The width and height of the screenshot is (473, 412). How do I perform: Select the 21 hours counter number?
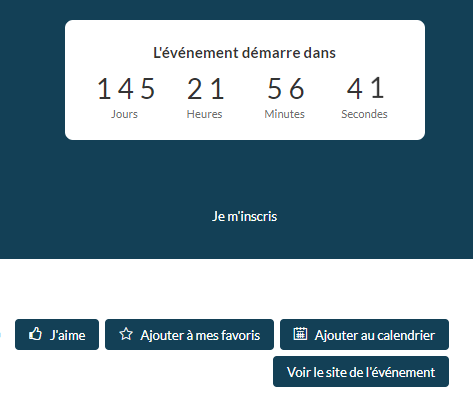(x=205, y=89)
